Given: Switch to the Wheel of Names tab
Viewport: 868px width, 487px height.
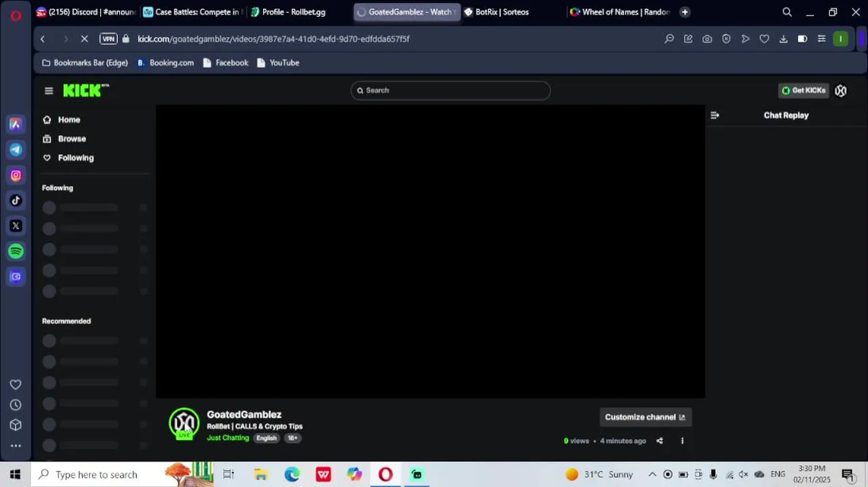Looking at the screenshot, I should [x=620, y=12].
